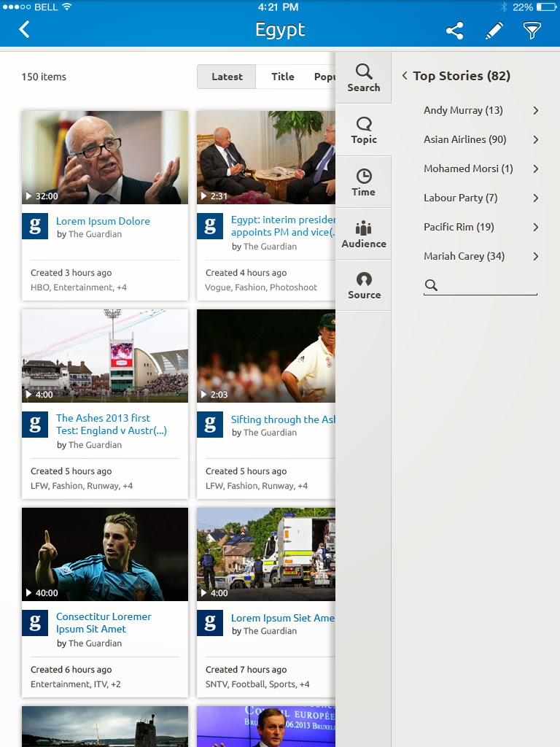Open the Time filter tab
560x747 pixels.
click(x=363, y=182)
